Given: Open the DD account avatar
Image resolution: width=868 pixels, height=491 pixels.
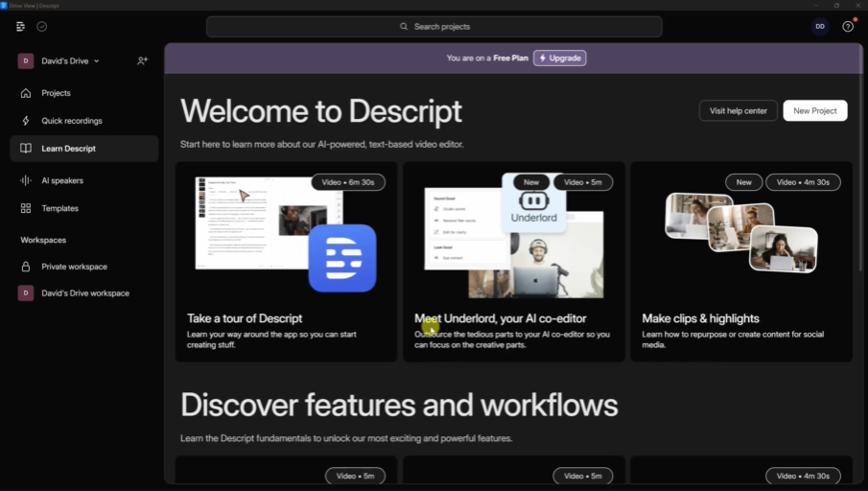Looking at the screenshot, I should click(x=820, y=27).
